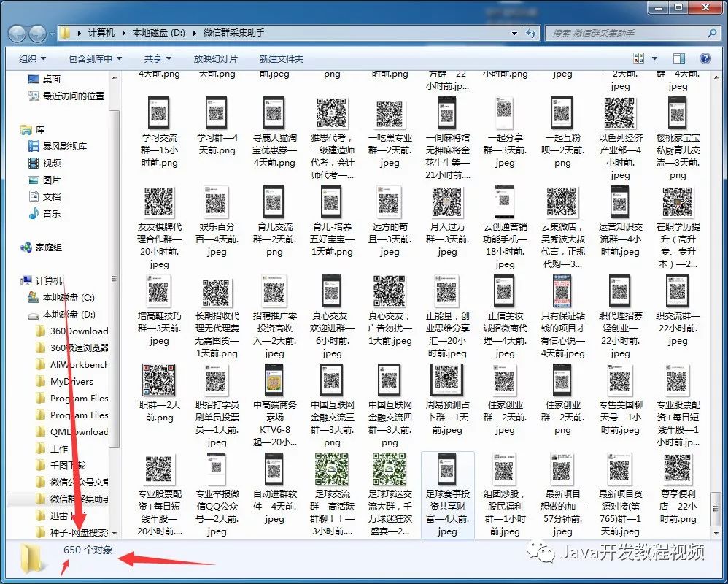This screenshot has width=728, height=584.
Task: Select file 学习交流群—15小时前.png
Action: (159, 131)
